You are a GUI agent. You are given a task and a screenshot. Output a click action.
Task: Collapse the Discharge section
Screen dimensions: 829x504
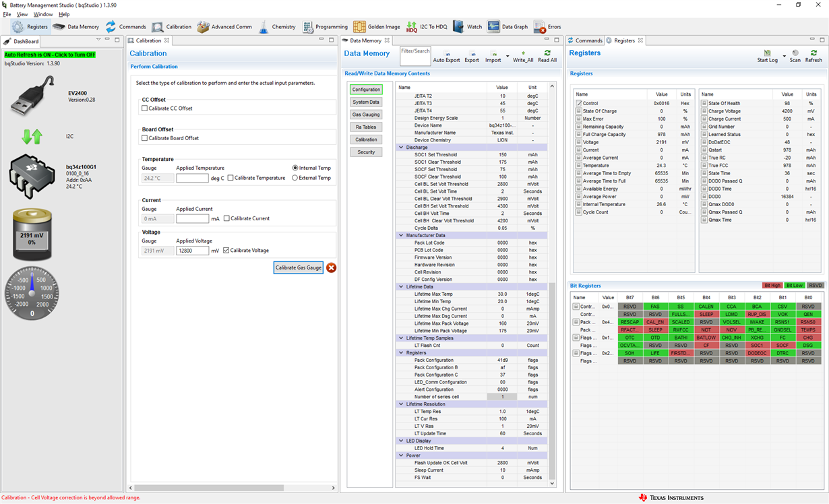point(401,148)
